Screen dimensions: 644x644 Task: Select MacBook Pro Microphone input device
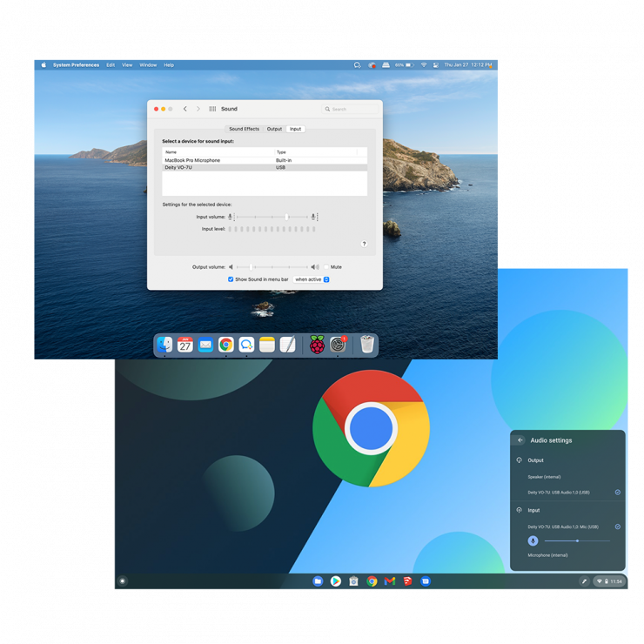click(x=192, y=160)
